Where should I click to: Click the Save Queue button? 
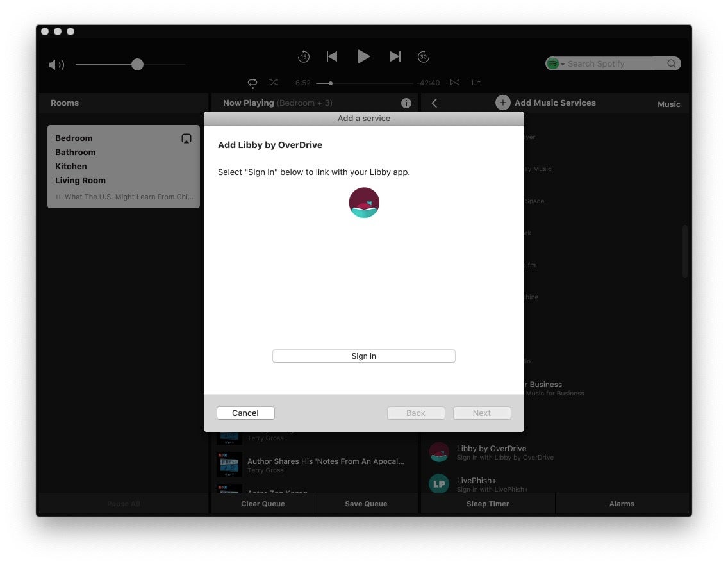pyautogui.click(x=366, y=504)
